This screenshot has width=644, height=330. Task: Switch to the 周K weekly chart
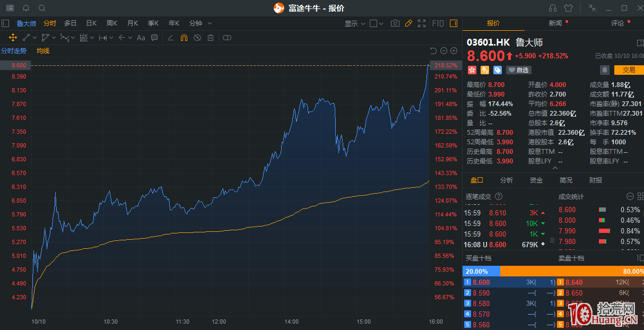[111, 23]
